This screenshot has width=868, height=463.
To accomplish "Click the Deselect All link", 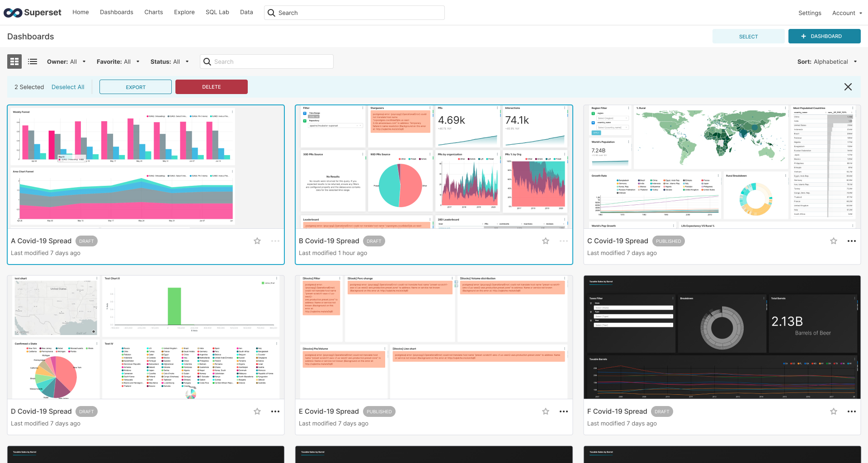I will [x=68, y=86].
